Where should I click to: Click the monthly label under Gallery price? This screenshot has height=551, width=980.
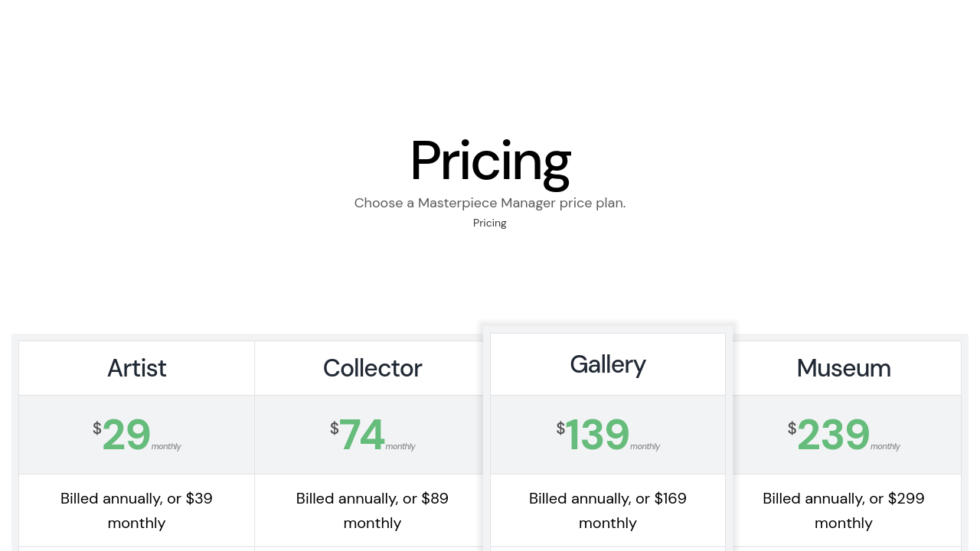click(x=645, y=447)
